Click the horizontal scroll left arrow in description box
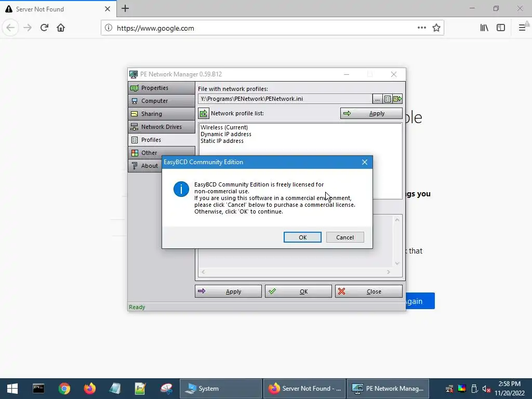 (x=203, y=272)
